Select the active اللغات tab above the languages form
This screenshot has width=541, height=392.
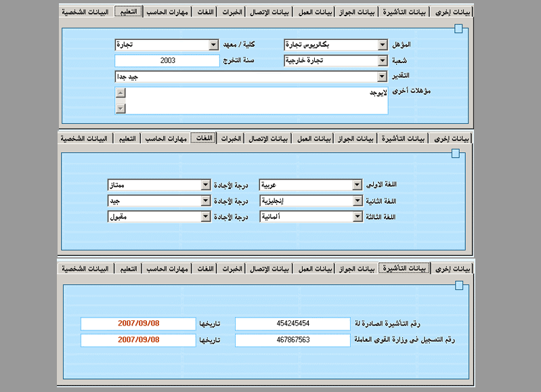click(x=204, y=137)
